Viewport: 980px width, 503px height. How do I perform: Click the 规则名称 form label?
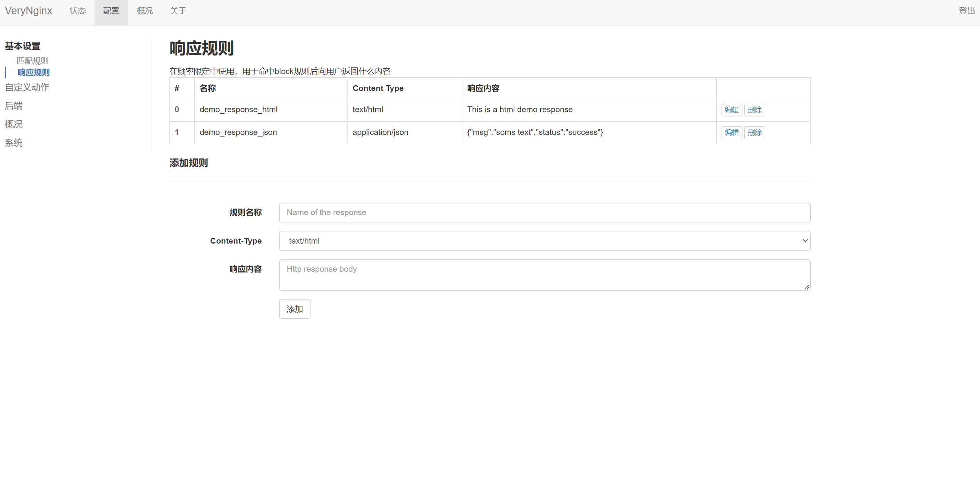click(x=245, y=212)
